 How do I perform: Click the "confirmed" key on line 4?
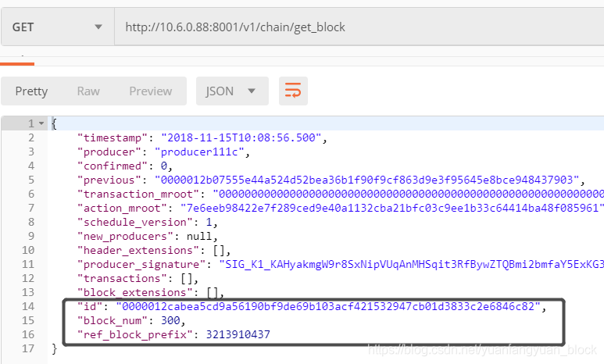coord(113,166)
